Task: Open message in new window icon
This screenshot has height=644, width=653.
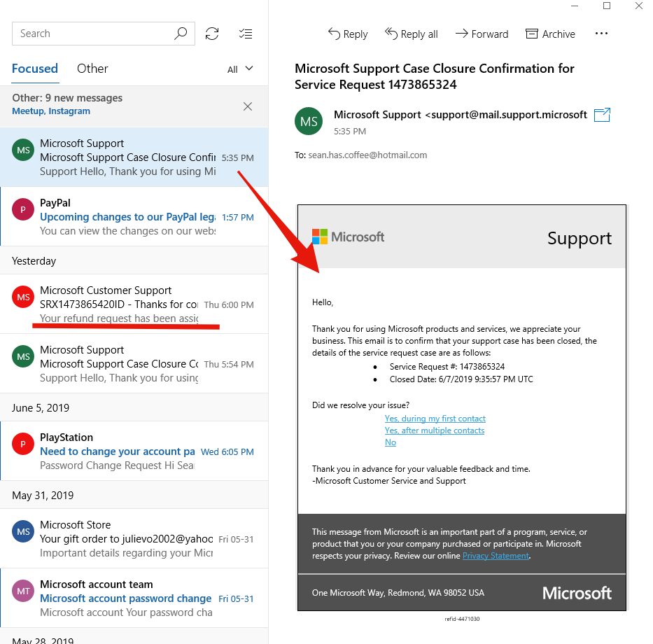Action: pyautogui.click(x=602, y=115)
